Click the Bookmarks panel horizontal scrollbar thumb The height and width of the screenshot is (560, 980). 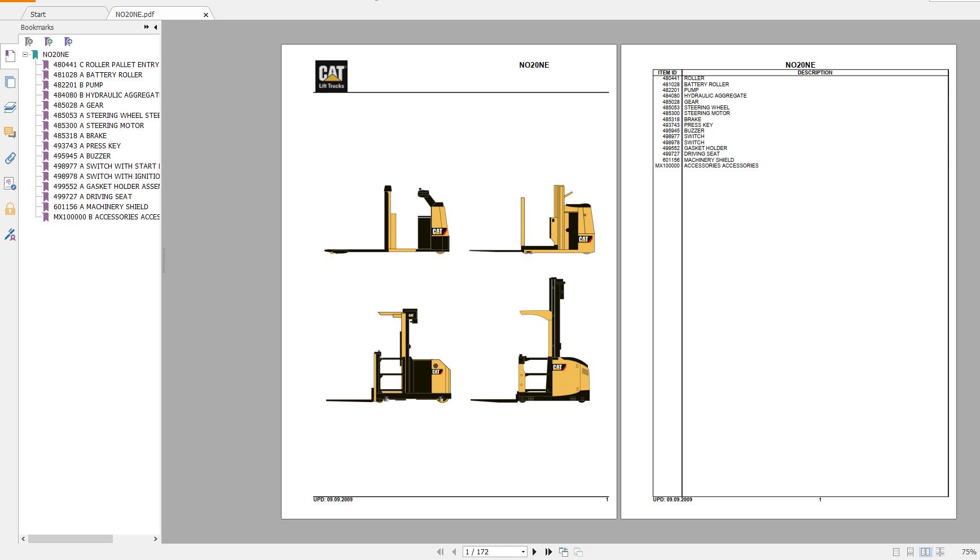coord(71,539)
